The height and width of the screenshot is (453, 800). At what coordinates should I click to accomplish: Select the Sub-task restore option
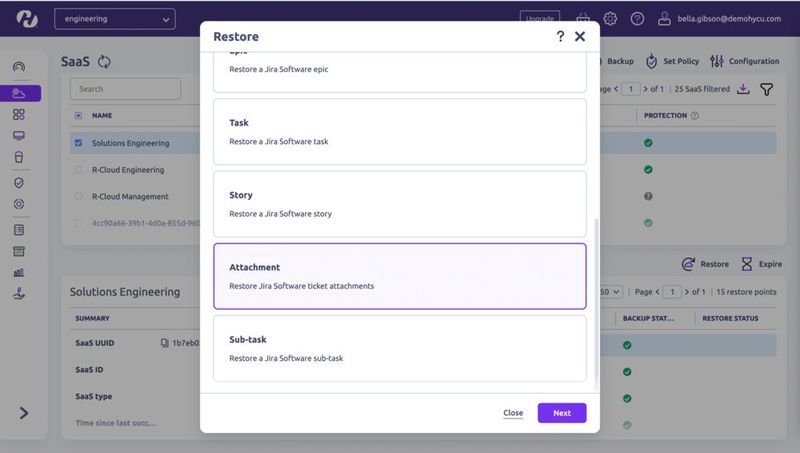(x=400, y=348)
